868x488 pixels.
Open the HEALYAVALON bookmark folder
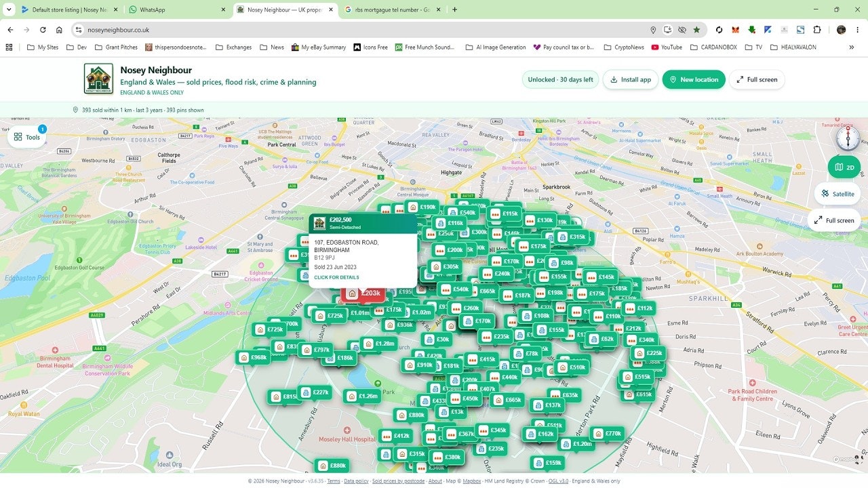(793, 47)
